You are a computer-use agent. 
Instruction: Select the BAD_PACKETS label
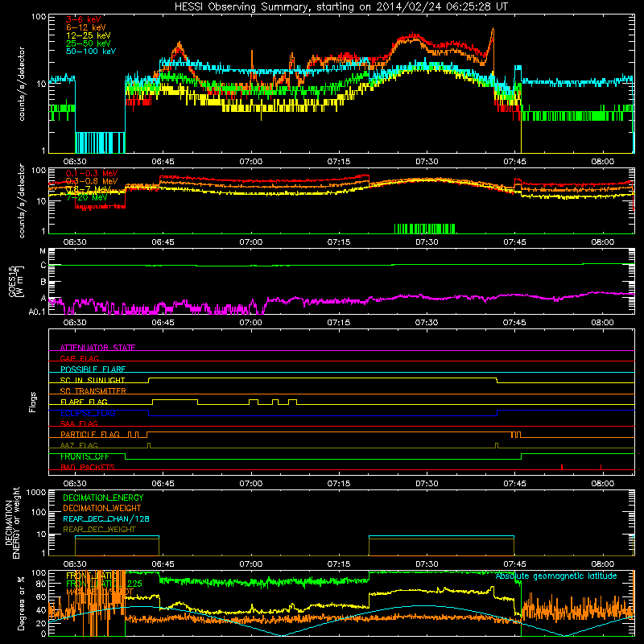point(88,467)
